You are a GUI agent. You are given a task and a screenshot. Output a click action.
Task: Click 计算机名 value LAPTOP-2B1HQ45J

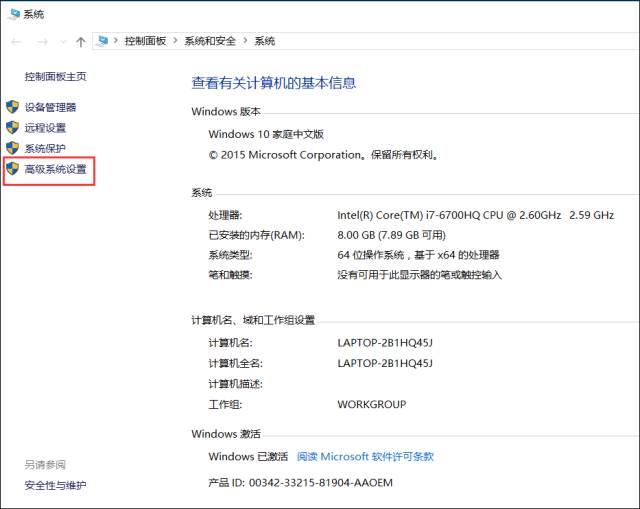coord(385,342)
